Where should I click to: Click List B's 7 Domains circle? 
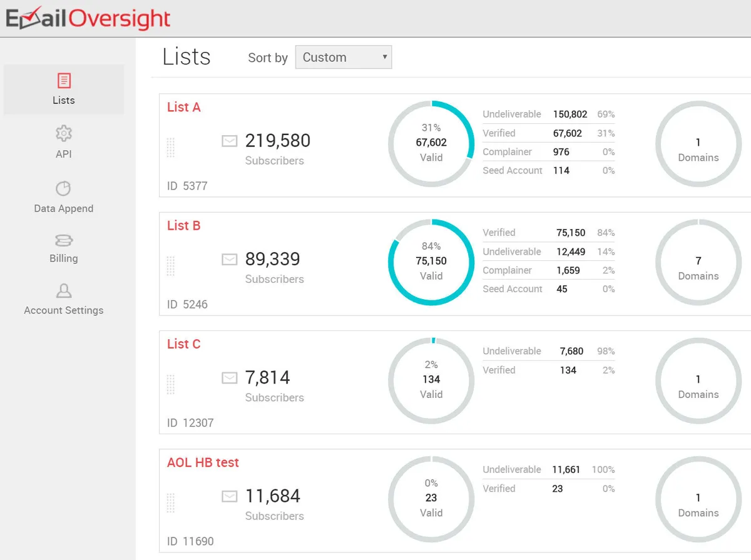[698, 262]
